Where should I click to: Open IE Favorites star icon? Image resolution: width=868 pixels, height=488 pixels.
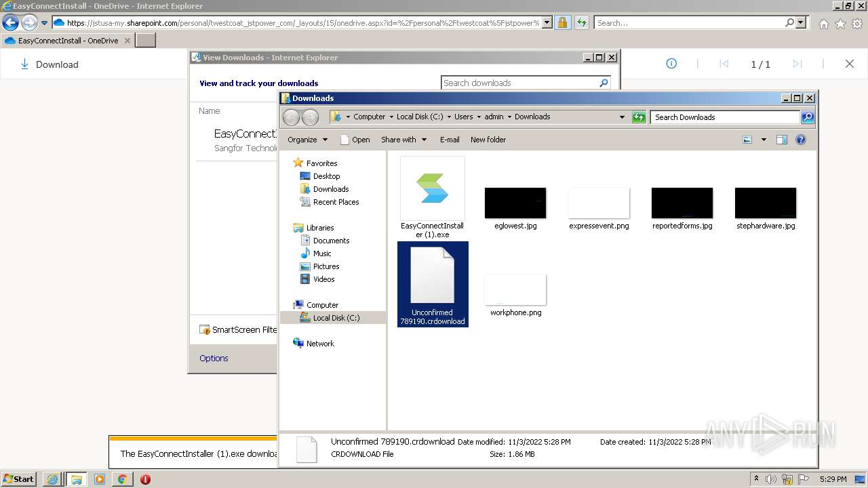(x=840, y=24)
